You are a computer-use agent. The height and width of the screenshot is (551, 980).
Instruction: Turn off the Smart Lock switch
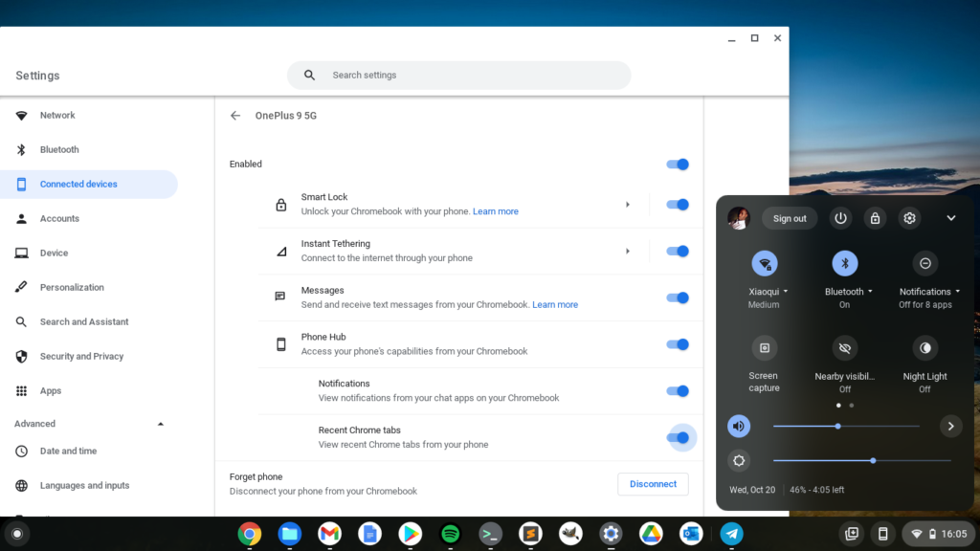point(678,205)
